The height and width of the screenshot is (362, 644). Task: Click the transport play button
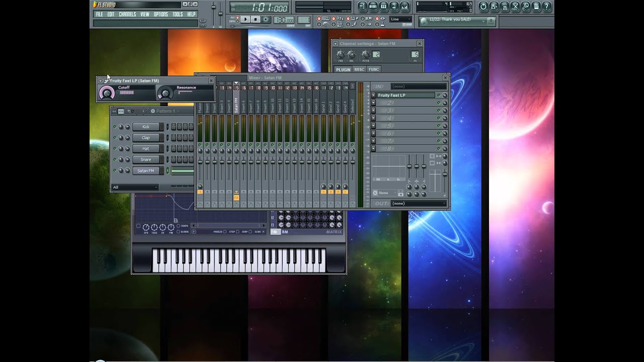click(245, 20)
